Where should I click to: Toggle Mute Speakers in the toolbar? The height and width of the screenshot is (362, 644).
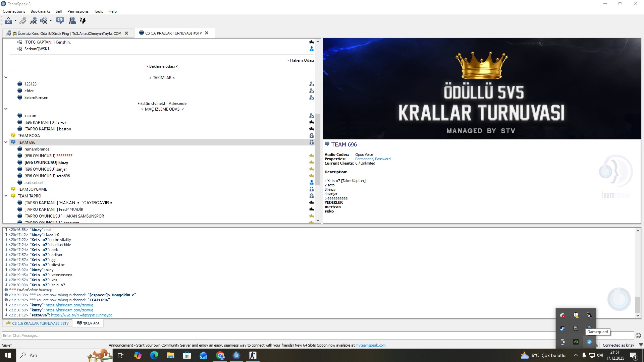click(44, 21)
